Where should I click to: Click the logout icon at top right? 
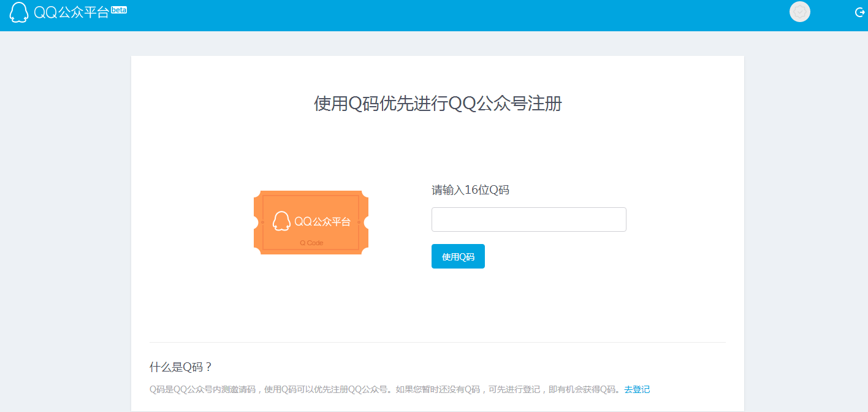859,12
